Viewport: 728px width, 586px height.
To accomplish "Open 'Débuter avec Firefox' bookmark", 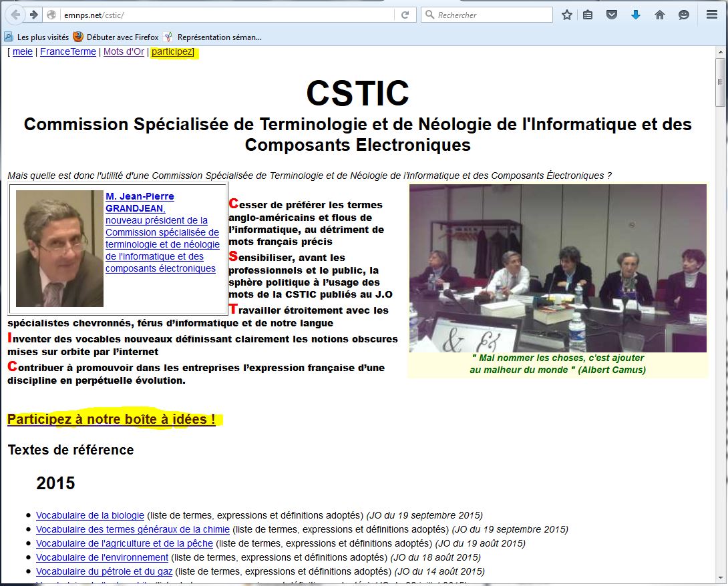I will coord(118,37).
